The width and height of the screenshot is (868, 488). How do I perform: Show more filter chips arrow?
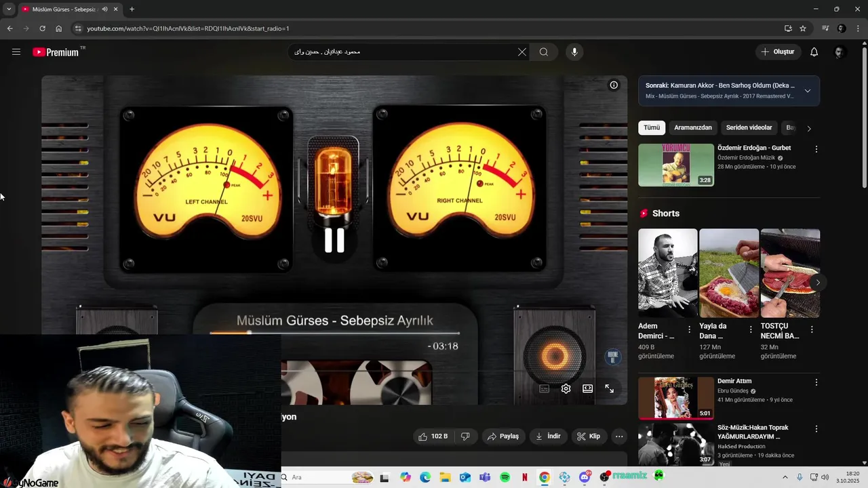coord(808,128)
